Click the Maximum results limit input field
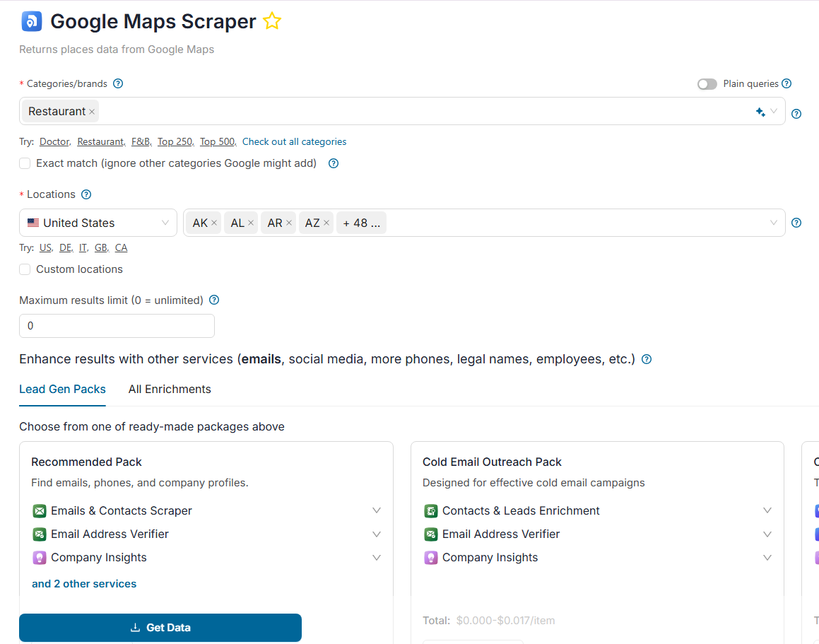Viewport: 819px width, 644px height. pos(117,326)
